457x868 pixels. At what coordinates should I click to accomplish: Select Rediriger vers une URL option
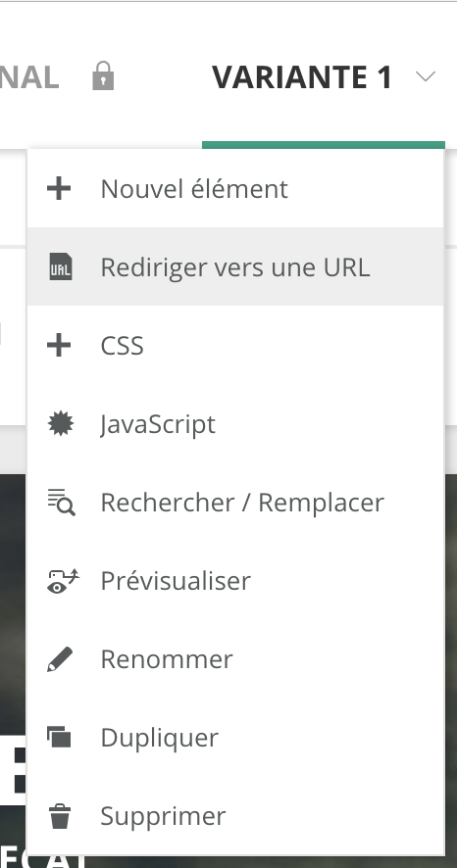tap(235, 266)
